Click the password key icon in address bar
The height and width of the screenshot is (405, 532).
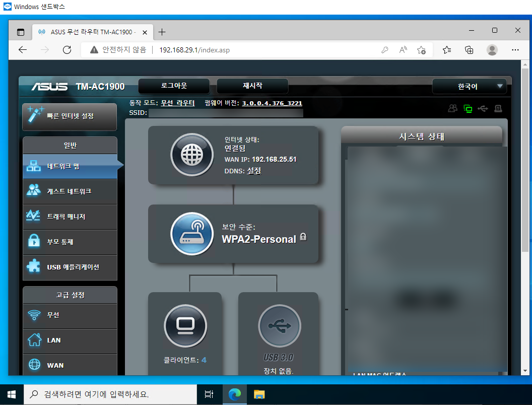pos(385,50)
